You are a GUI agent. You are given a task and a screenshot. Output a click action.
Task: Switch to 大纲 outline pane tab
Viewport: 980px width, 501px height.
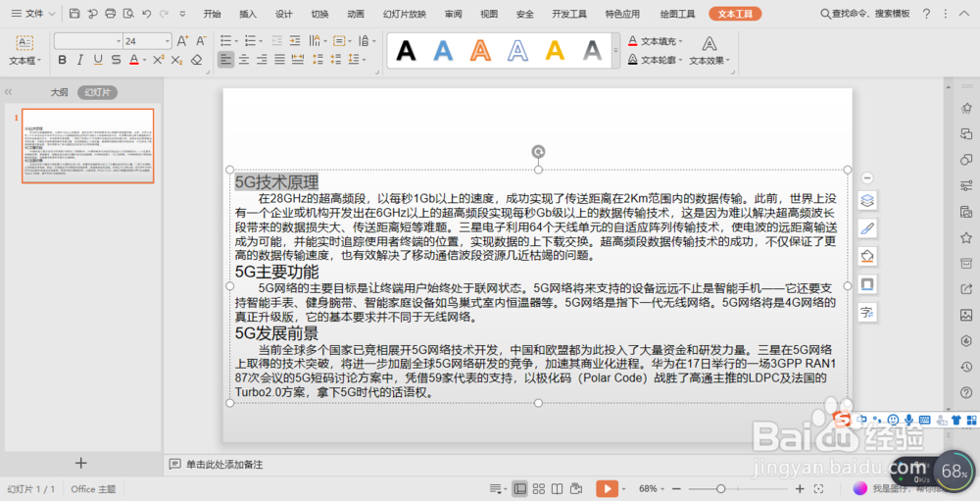[x=60, y=92]
